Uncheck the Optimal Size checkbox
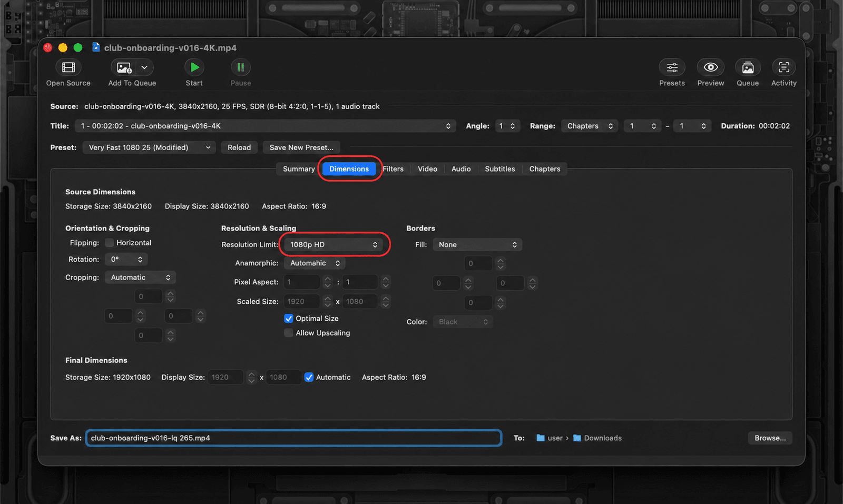This screenshot has width=843, height=504. (x=289, y=319)
